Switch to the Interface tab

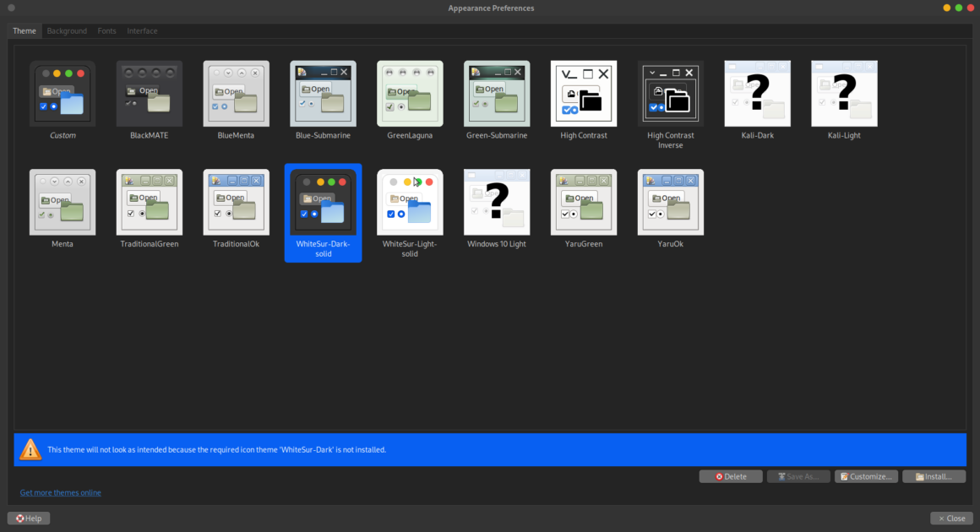click(142, 30)
